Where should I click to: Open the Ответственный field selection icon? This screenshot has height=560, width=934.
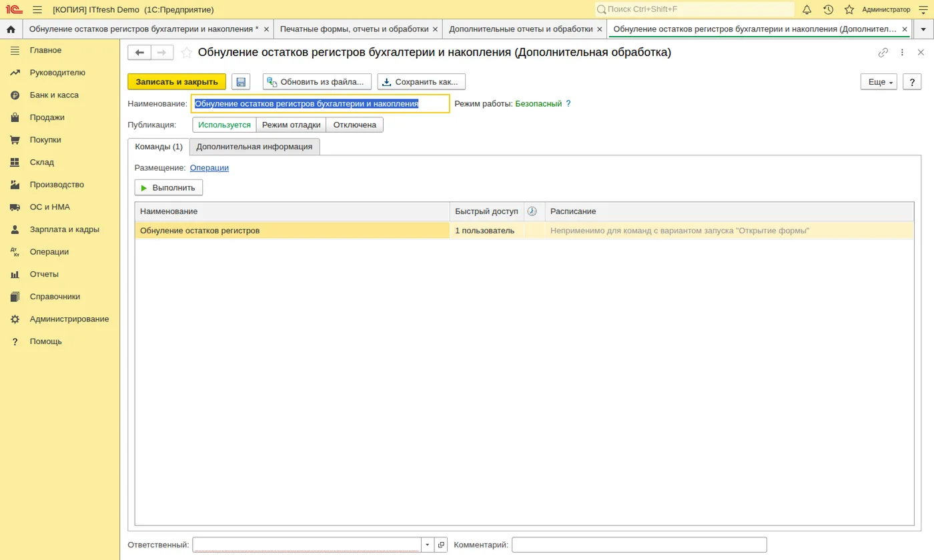441,545
